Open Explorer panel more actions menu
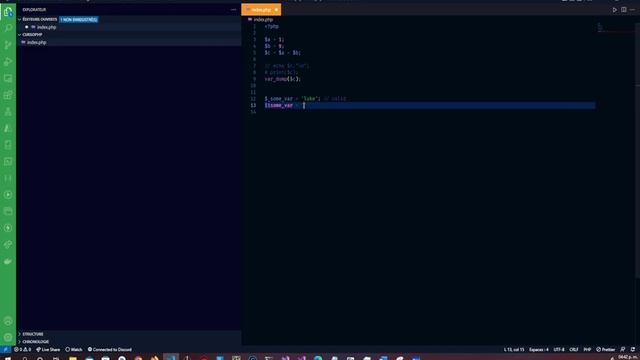The width and height of the screenshot is (640, 360). tap(233, 9)
